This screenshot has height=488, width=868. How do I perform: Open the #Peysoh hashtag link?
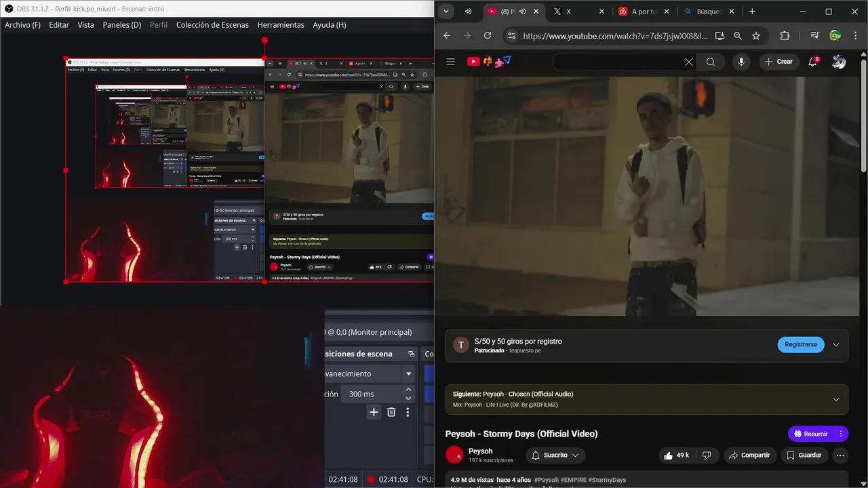coord(547,480)
